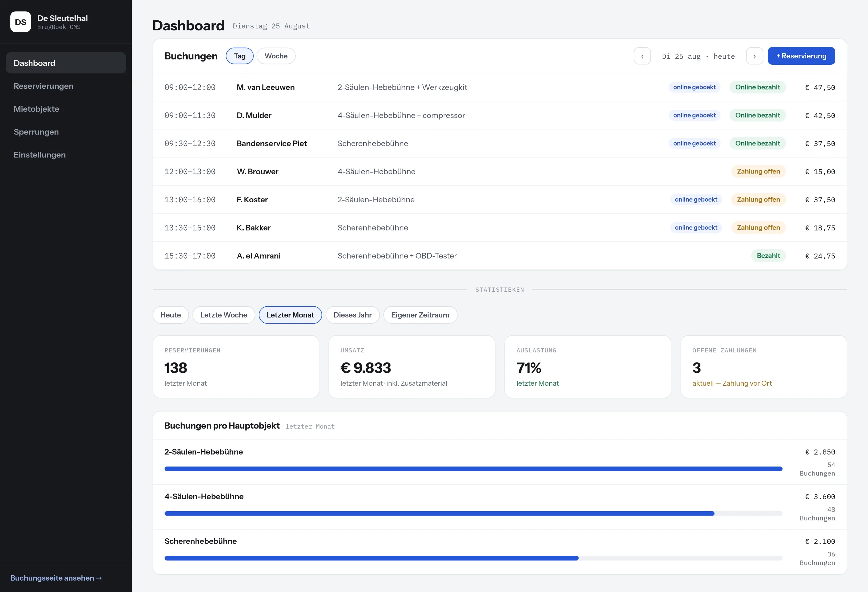
Task: Open Mietobjekte in sidebar
Action: [66, 109]
